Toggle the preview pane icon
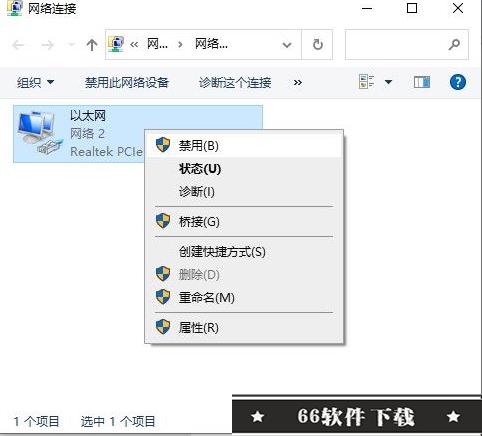 pos(422,82)
